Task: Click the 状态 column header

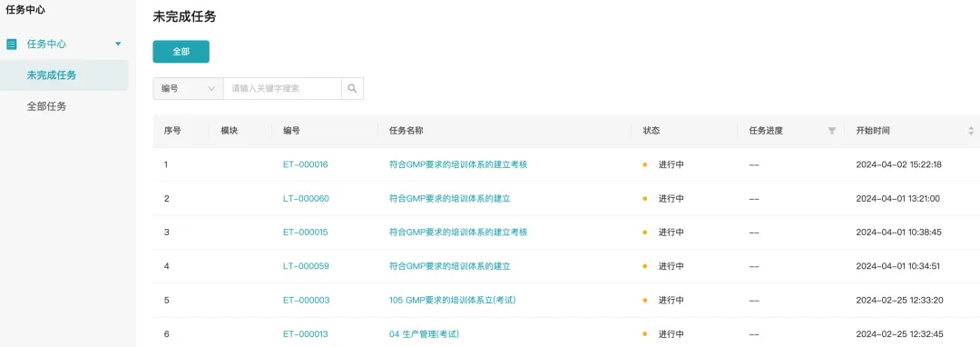Action: (652, 131)
